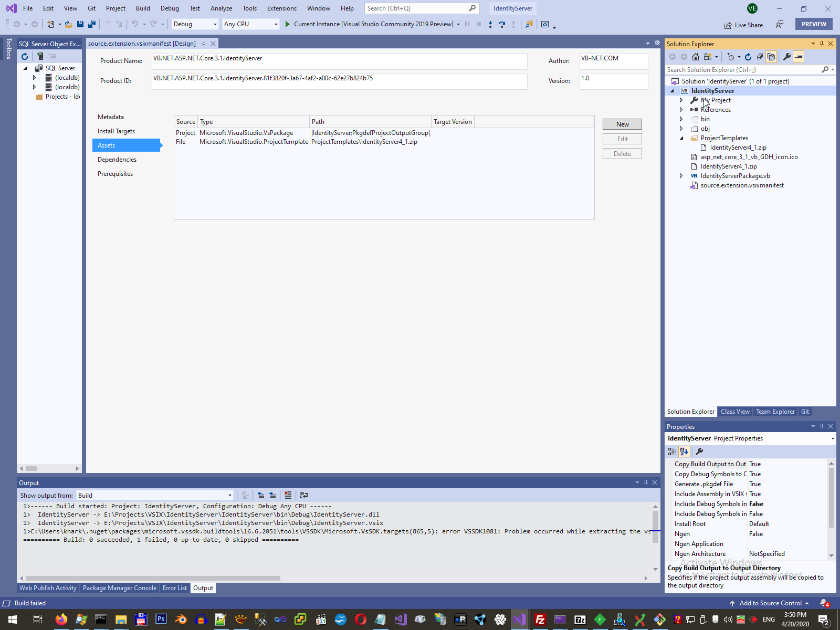Click Categorized icon in Properties panel

672,451
